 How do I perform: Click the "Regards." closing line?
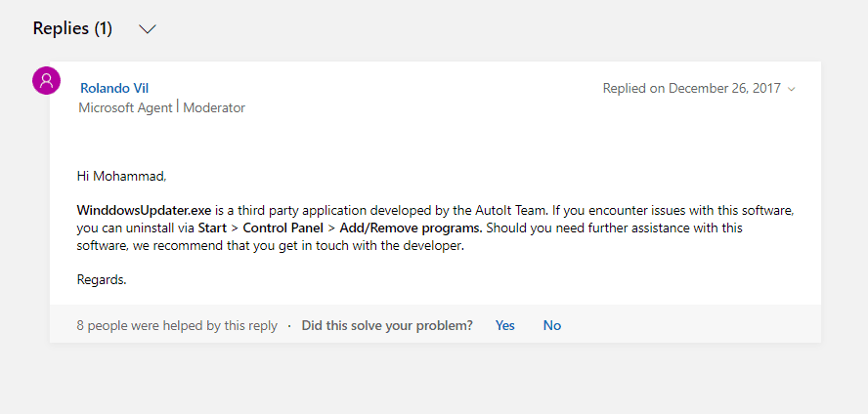tap(102, 279)
